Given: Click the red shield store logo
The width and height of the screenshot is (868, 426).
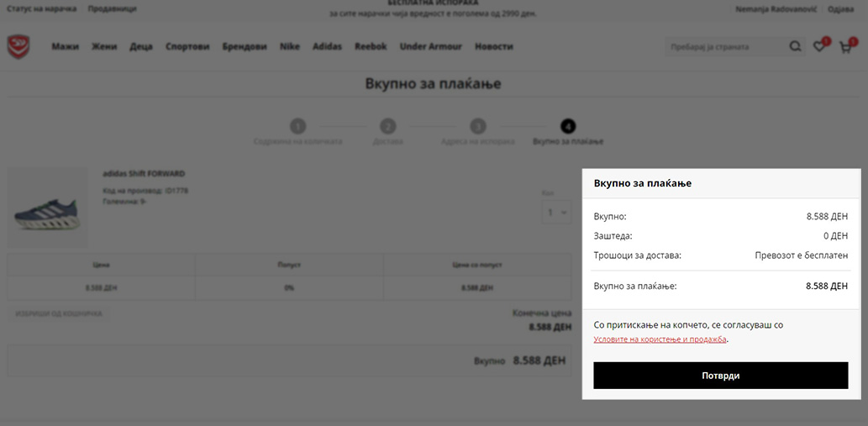Looking at the screenshot, I should 18,46.
